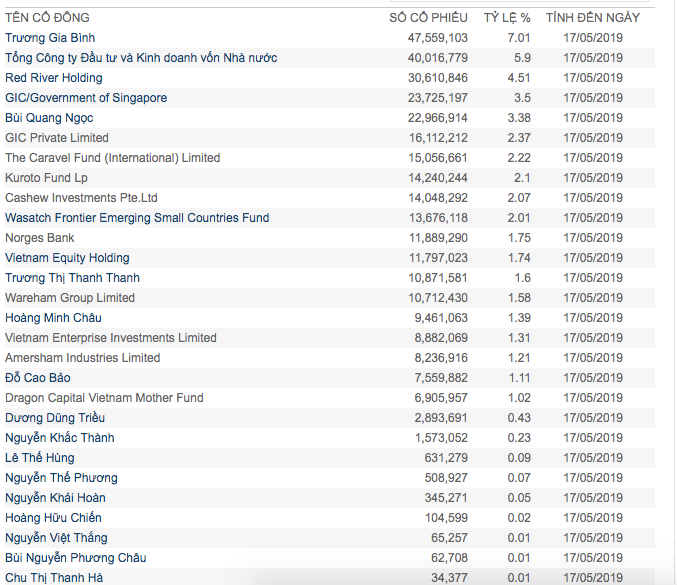Open Đỗ Cao Bảo shareholder link

point(38,378)
